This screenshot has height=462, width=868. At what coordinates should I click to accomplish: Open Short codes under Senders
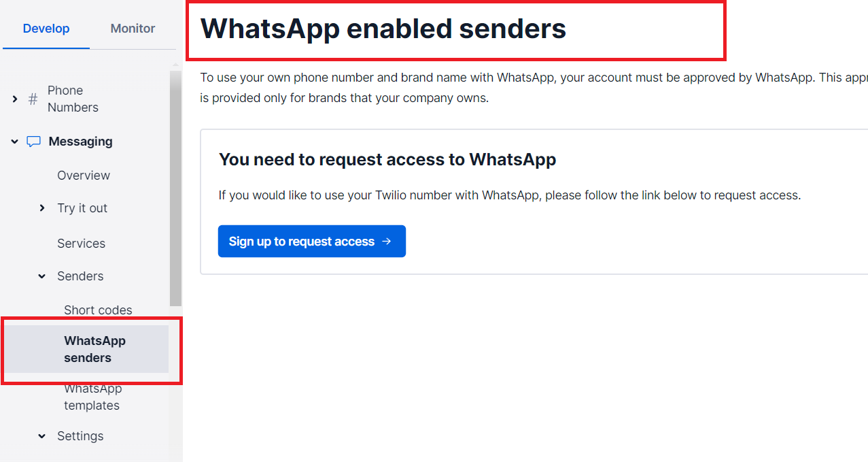[x=98, y=310]
